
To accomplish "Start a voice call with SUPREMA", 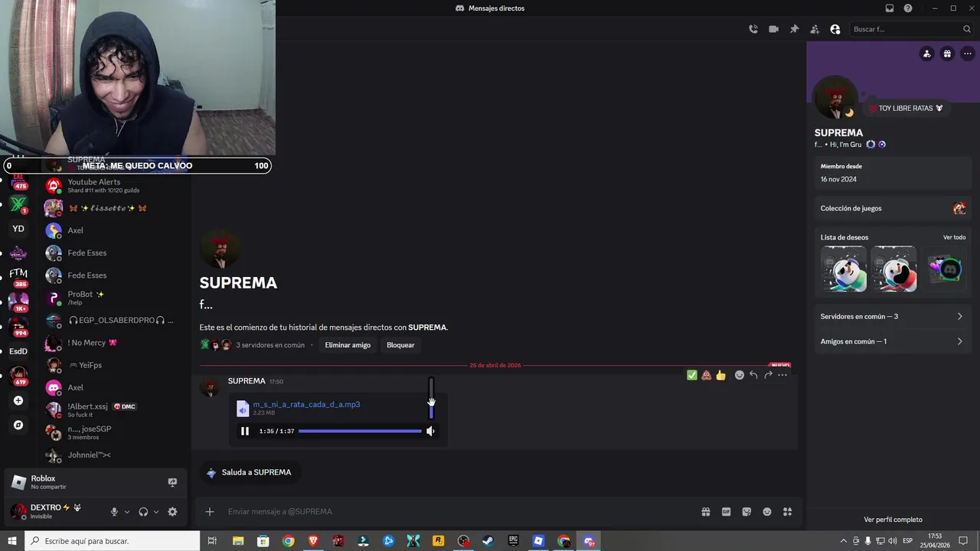I will point(753,29).
